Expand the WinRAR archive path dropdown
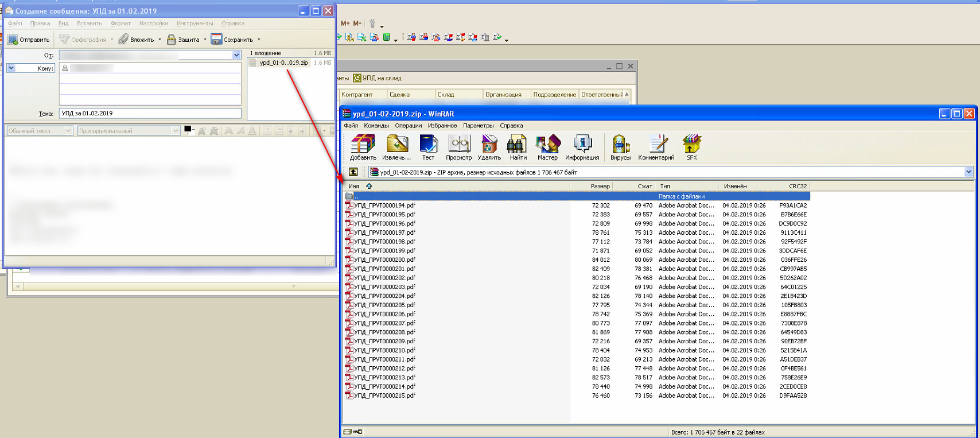This screenshot has width=980, height=438. 969,172
